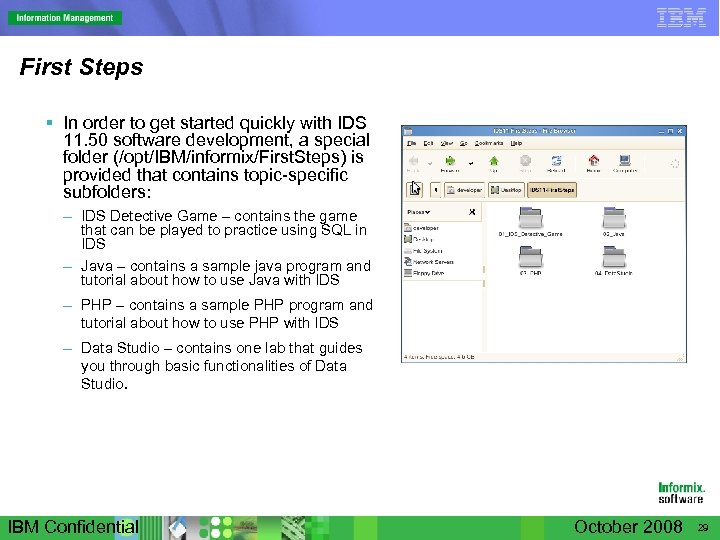Click the side pane divider handle
This screenshot has height=540, width=720.
click(484, 276)
